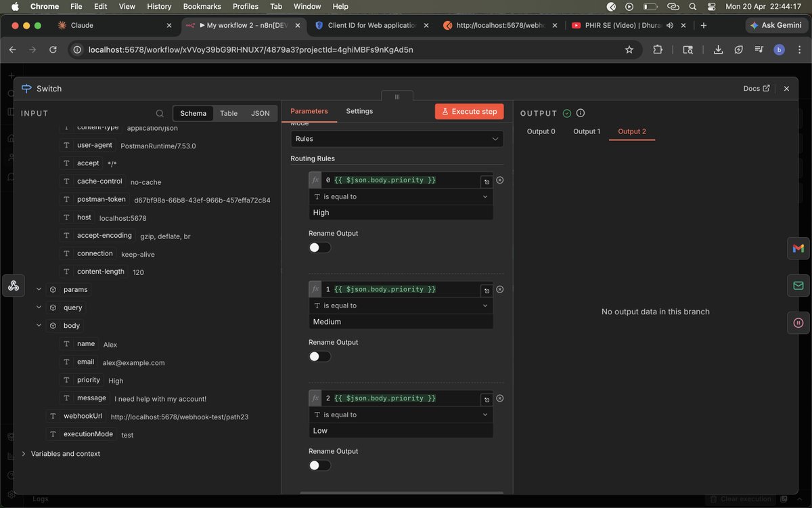Open expression editor icon for rule 0
Viewport: 812px width, 508px height.
click(x=487, y=182)
